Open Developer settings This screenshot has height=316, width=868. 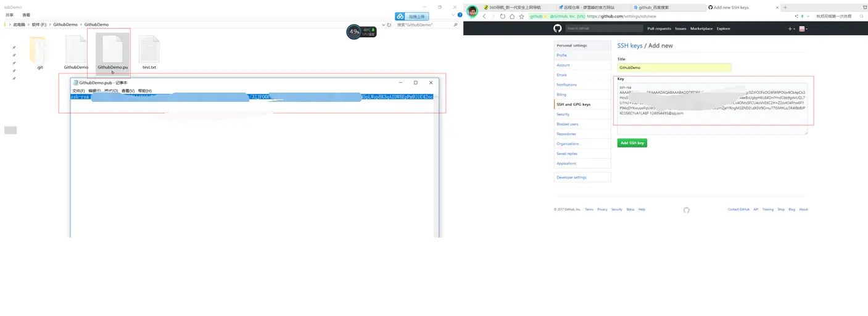(582, 177)
